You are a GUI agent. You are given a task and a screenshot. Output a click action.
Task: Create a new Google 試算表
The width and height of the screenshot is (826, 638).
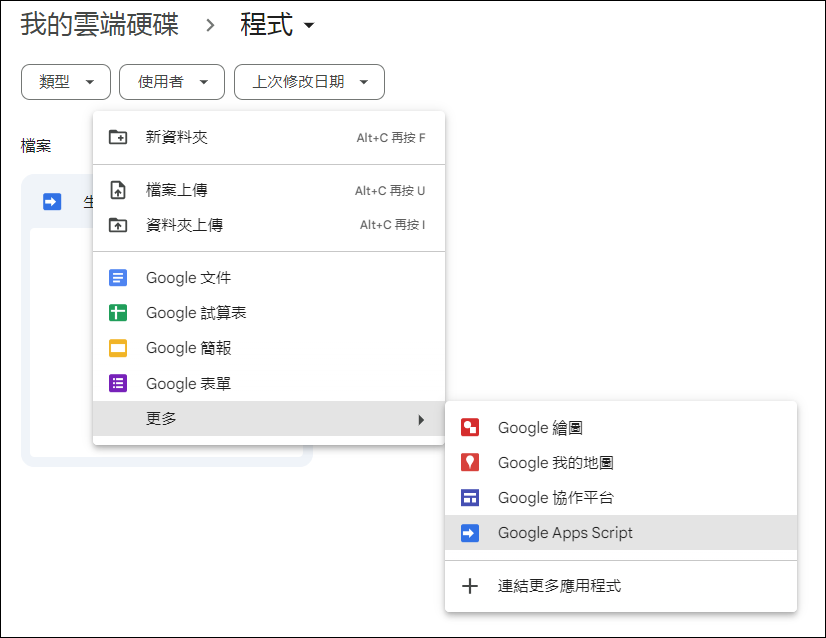(x=269, y=313)
